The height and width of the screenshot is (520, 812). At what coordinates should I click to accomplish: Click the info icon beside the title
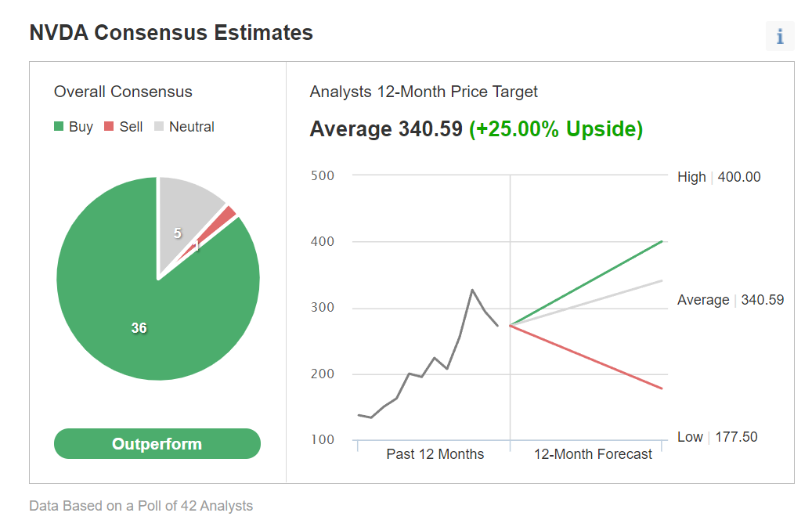780,36
